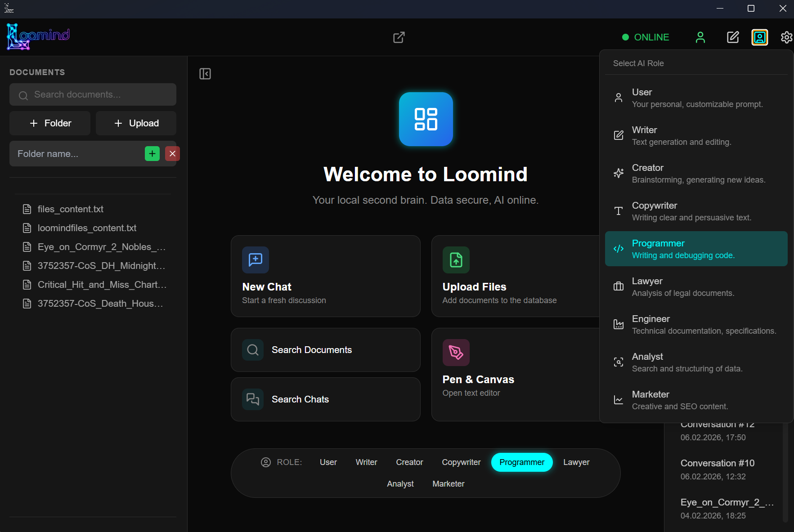
Task: Open Pen & Canvas text editor title
Action: click(x=478, y=380)
